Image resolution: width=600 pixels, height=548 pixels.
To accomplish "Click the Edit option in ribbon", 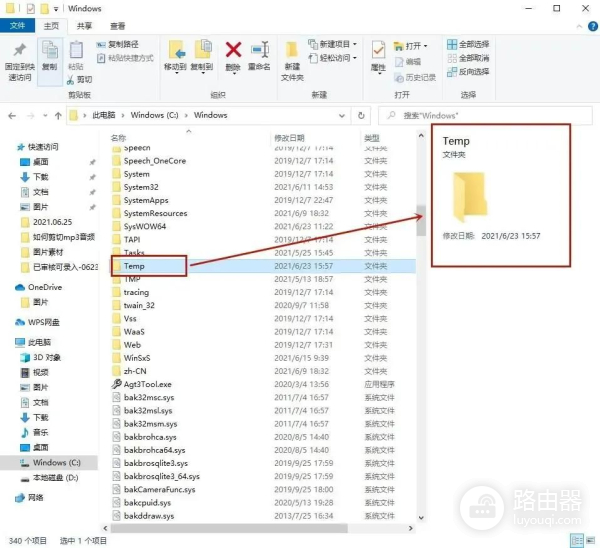I will (408, 62).
